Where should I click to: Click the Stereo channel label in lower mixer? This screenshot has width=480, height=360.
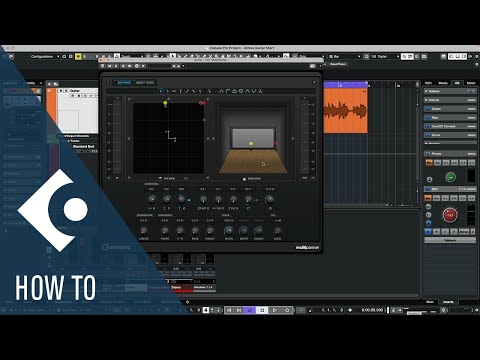[x=176, y=287]
